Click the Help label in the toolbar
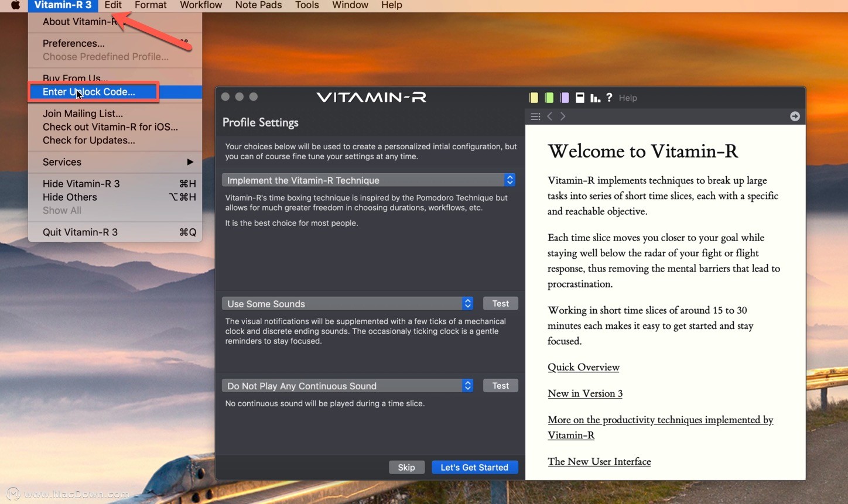848x504 pixels. click(628, 98)
